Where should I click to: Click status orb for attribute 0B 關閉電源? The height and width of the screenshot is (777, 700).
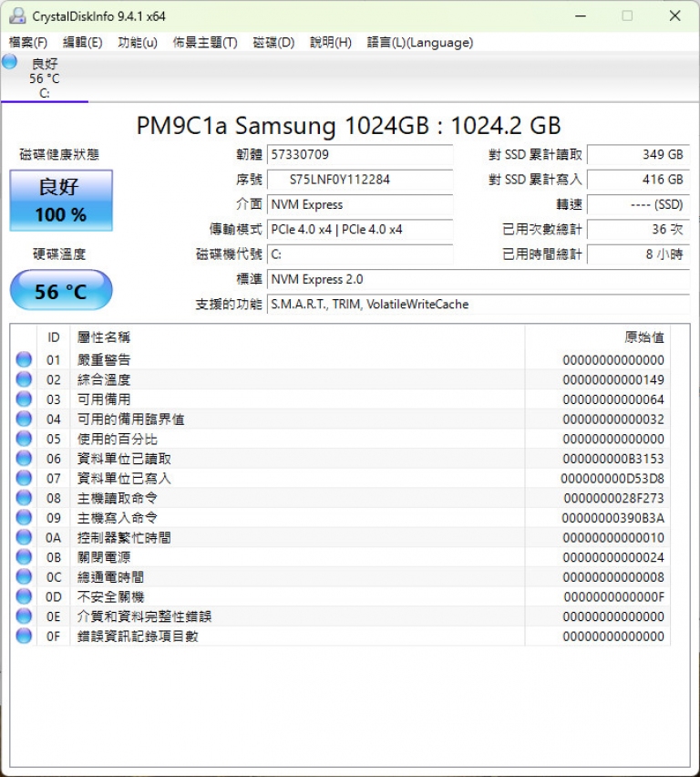[x=24, y=557]
